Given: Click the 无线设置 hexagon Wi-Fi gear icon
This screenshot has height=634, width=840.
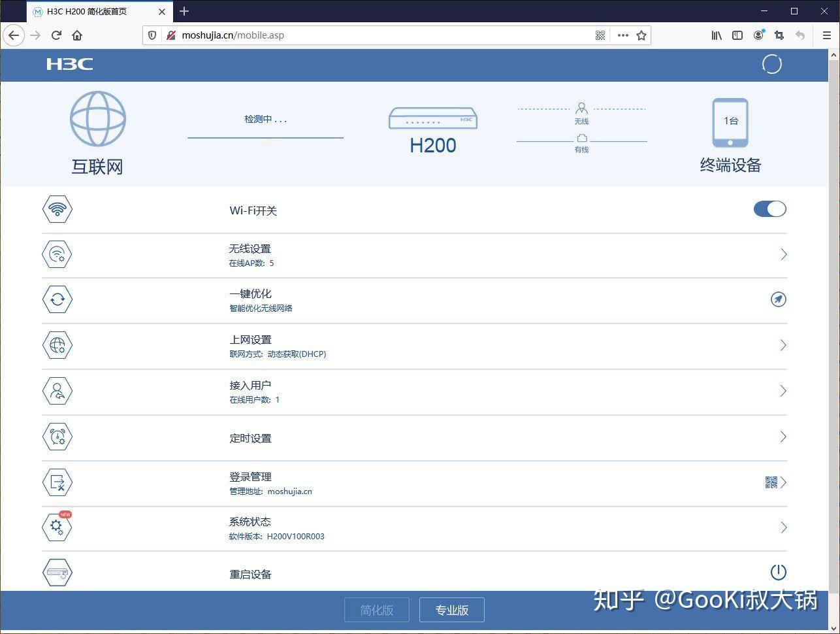Looking at the screenshot, I should [57, 254].
